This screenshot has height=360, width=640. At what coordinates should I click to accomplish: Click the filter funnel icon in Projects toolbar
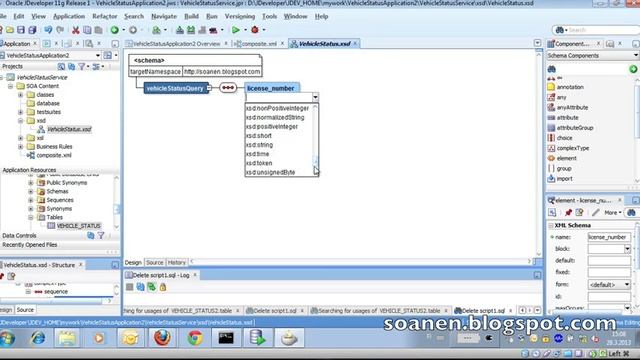coord(82,67)
